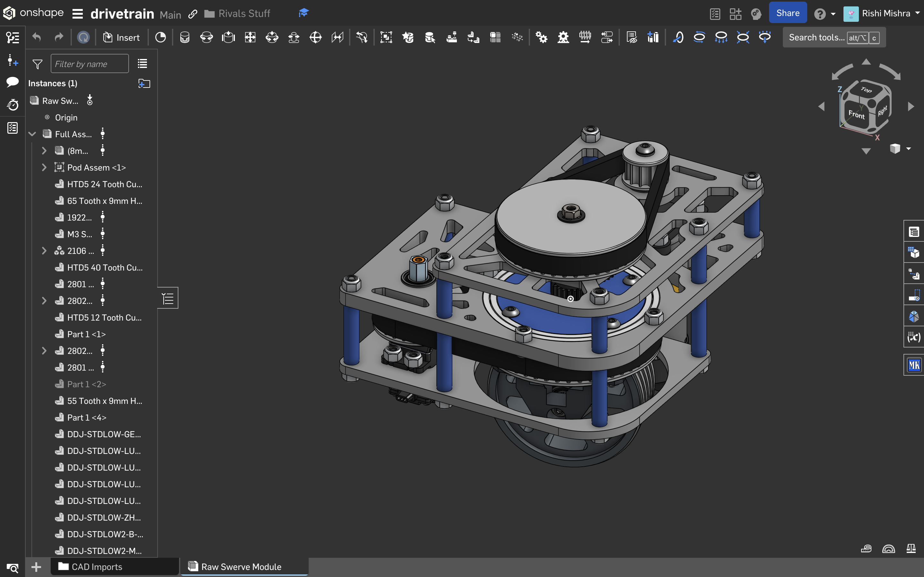Viewport: 924px width, 577px height.
Task: Select the Fastened mate tool
Action: [x=185, y=38]
